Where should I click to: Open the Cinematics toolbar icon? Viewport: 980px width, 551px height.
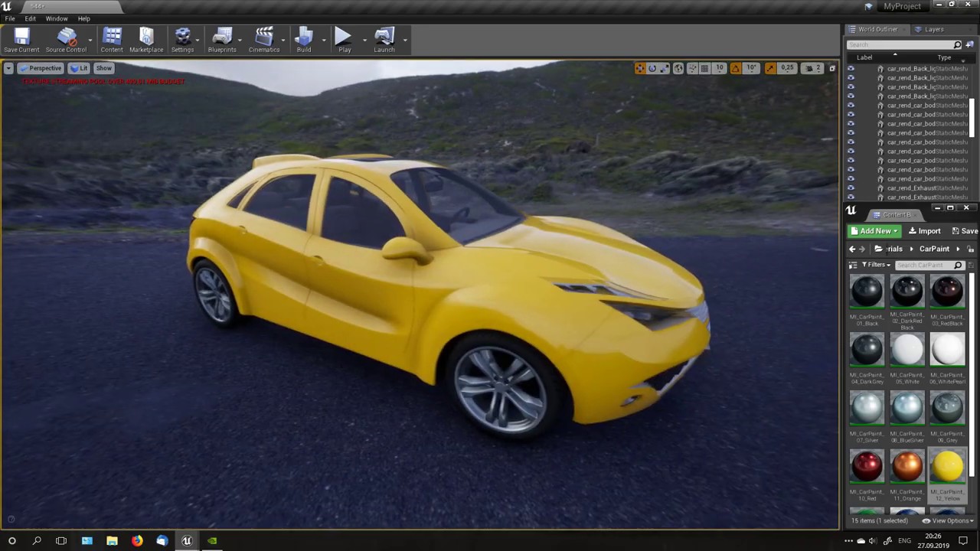tap(264, 41)
